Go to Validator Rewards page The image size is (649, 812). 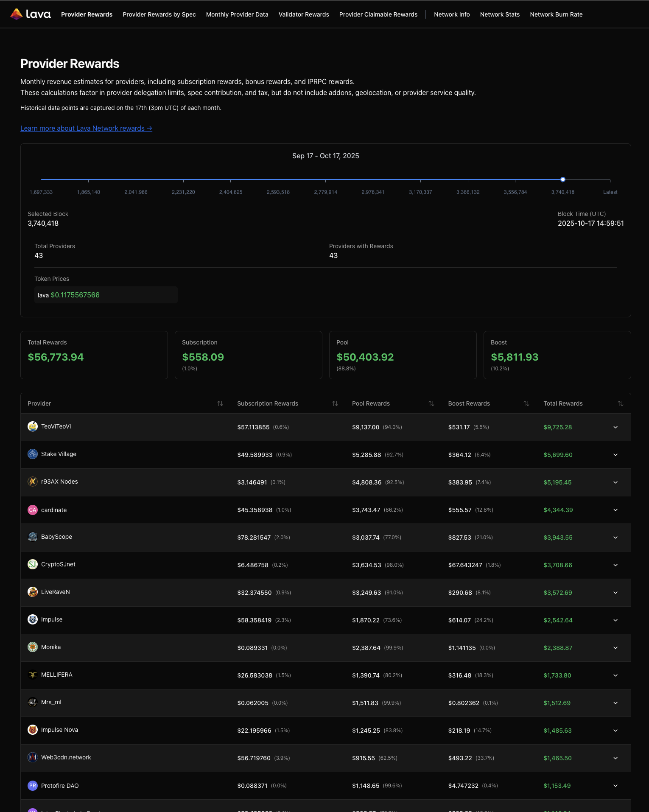point(304,14)
